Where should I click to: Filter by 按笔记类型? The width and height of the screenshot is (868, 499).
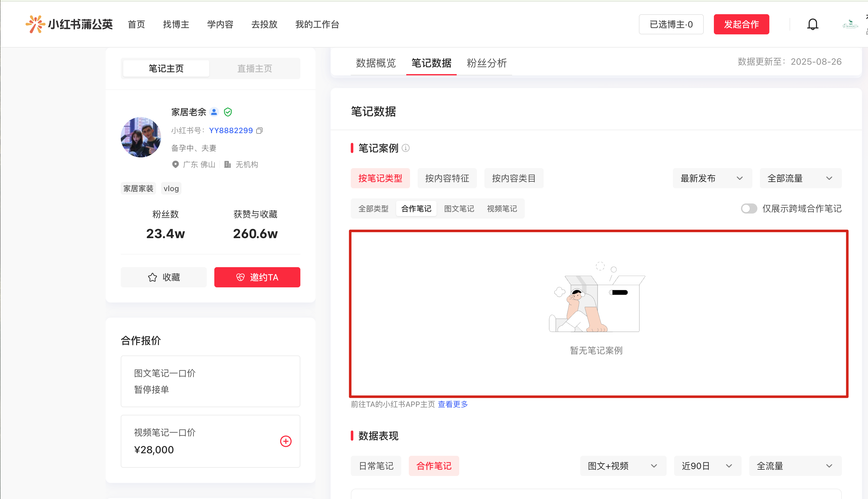[x=380, y=178]
